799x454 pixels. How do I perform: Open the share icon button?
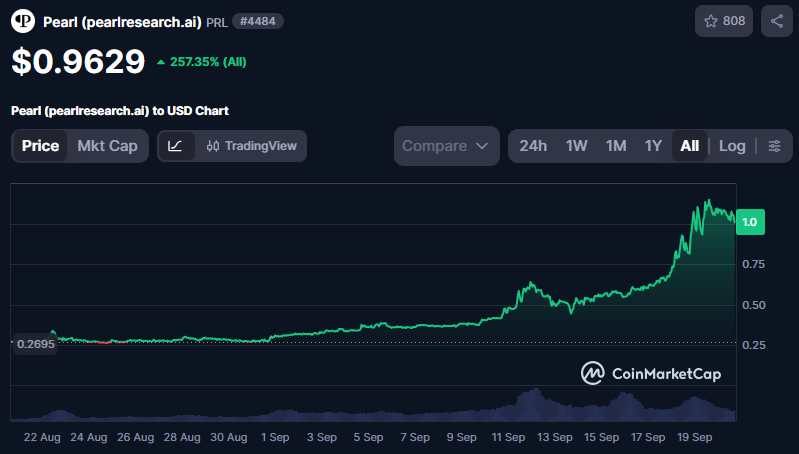click(x=777, y=21)
